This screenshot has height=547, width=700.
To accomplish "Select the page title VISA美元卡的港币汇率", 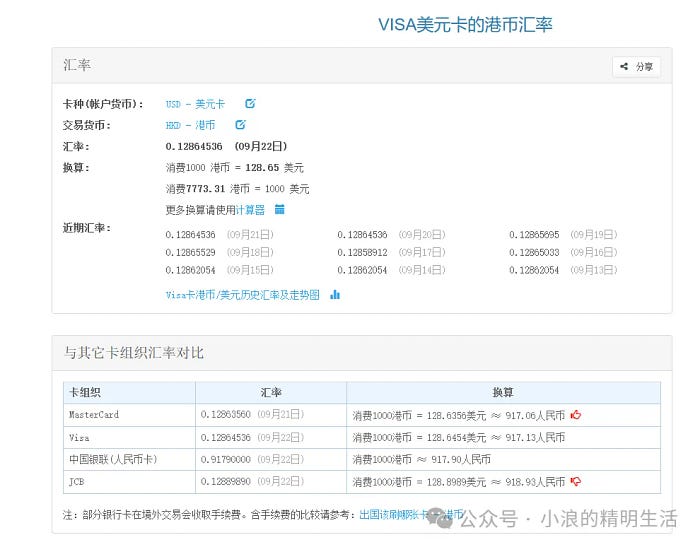I will coord(465,25).
